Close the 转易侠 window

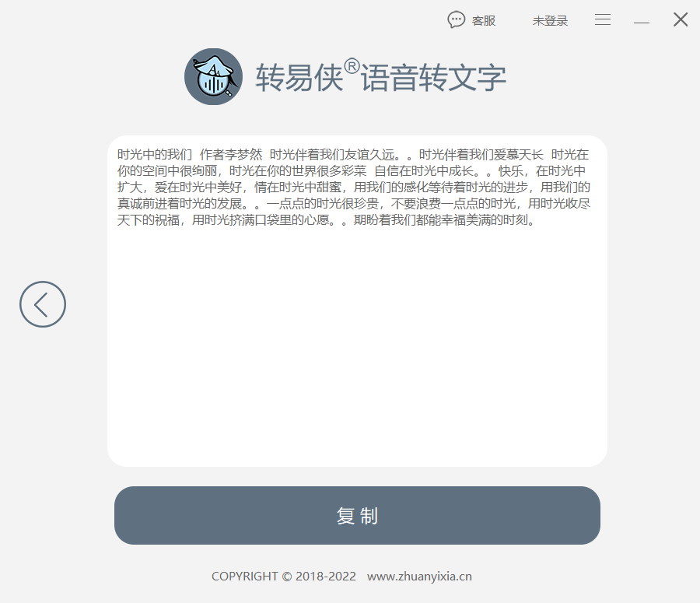681,19
